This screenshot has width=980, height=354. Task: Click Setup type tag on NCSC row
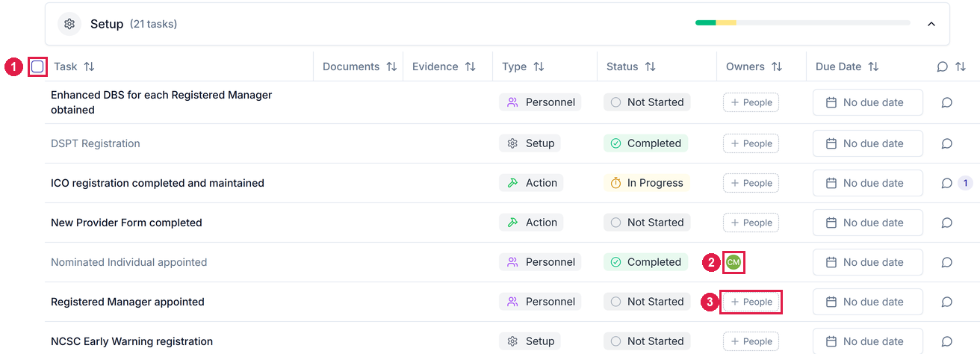(530, 341)
